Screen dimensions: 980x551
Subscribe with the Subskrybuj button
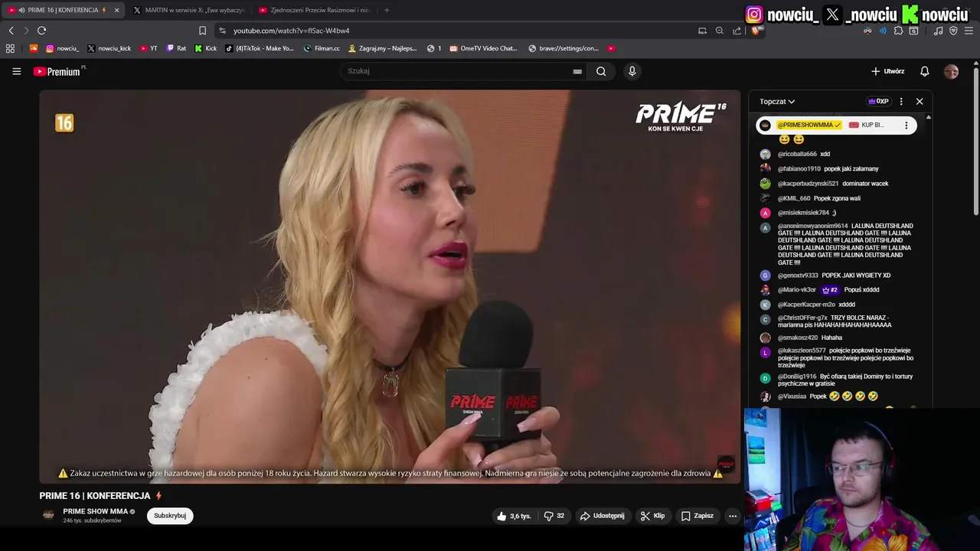(x=170, y=516)
